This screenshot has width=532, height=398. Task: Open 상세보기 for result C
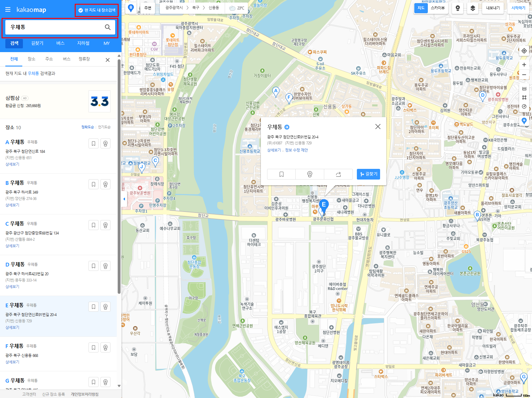[12, 246]
